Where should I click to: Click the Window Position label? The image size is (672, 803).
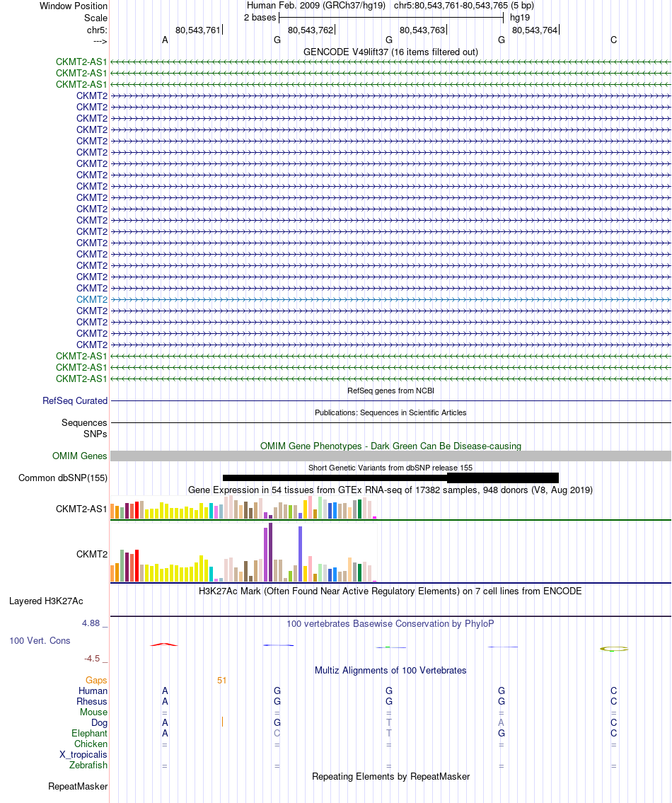(x=74, y=6)
